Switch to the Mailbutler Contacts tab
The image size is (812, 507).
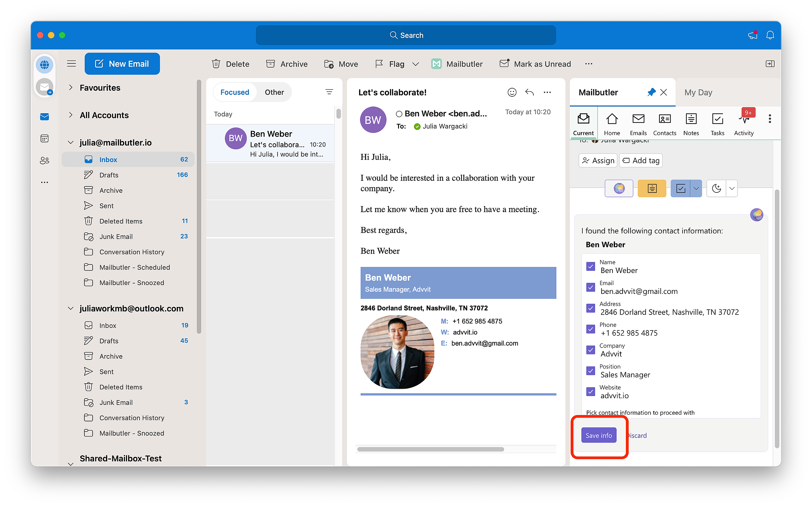point(665,124)
